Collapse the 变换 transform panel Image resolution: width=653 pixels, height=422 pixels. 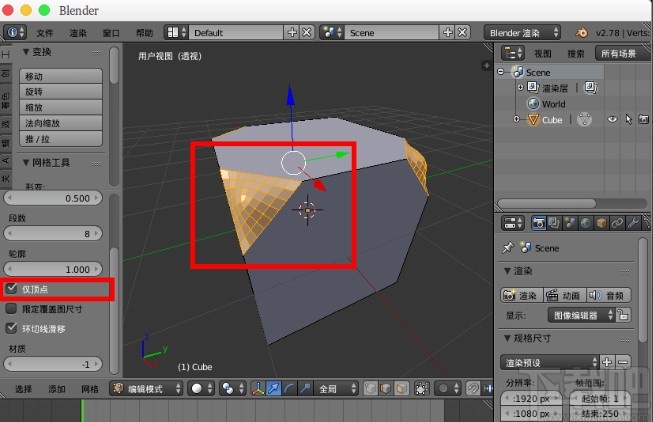[x=26, y=52]
